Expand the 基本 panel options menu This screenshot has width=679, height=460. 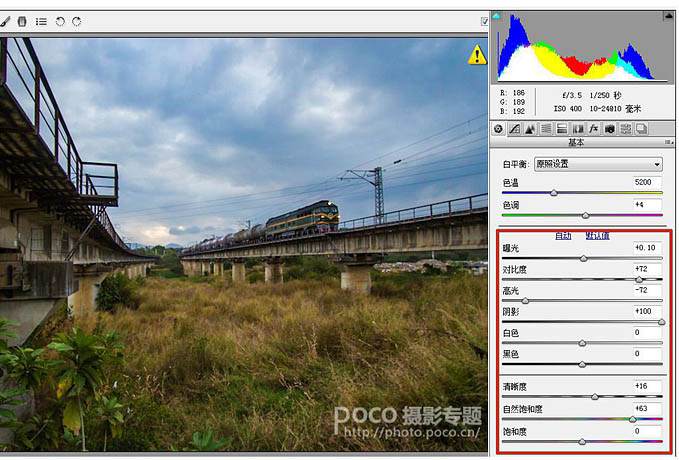[669, 142]
